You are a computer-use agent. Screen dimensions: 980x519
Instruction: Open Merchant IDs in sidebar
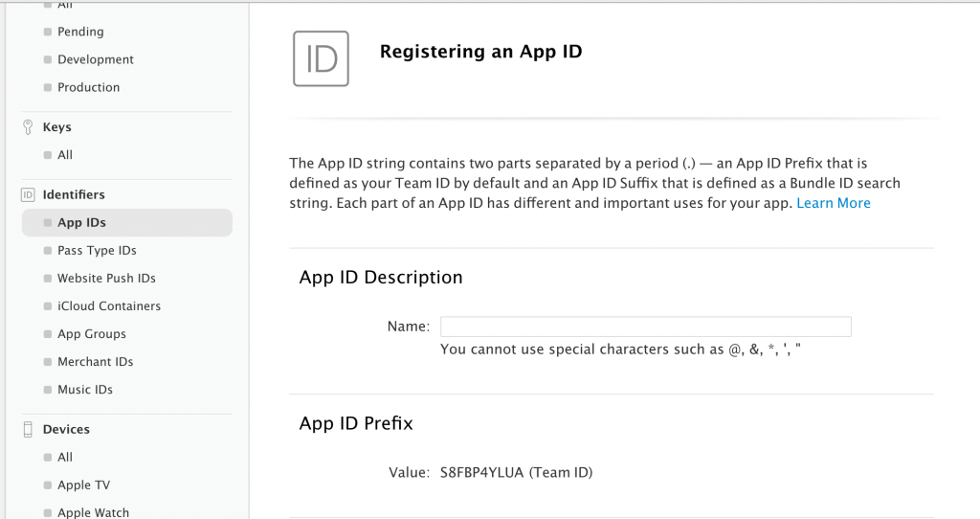95,361
